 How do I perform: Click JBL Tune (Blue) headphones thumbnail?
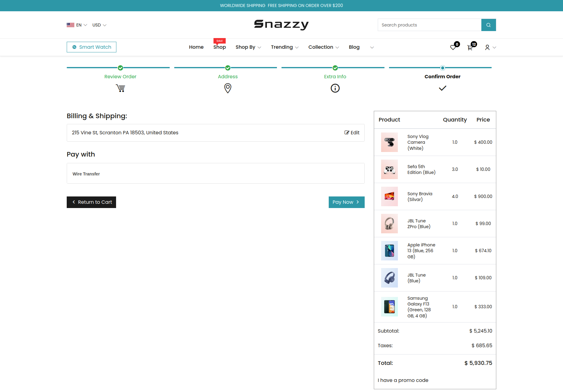pos(389,278)
